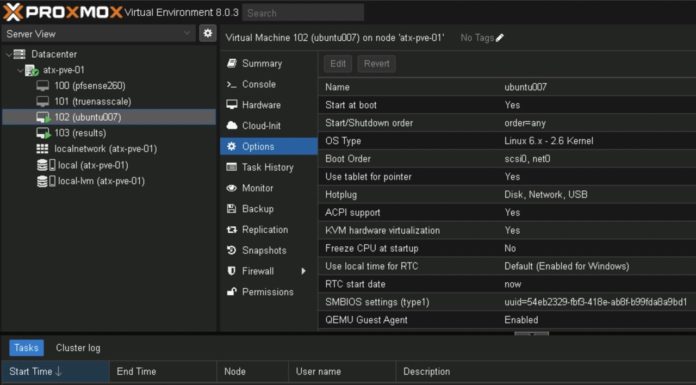Click the Console terminal icon

(x=231, y=84)
